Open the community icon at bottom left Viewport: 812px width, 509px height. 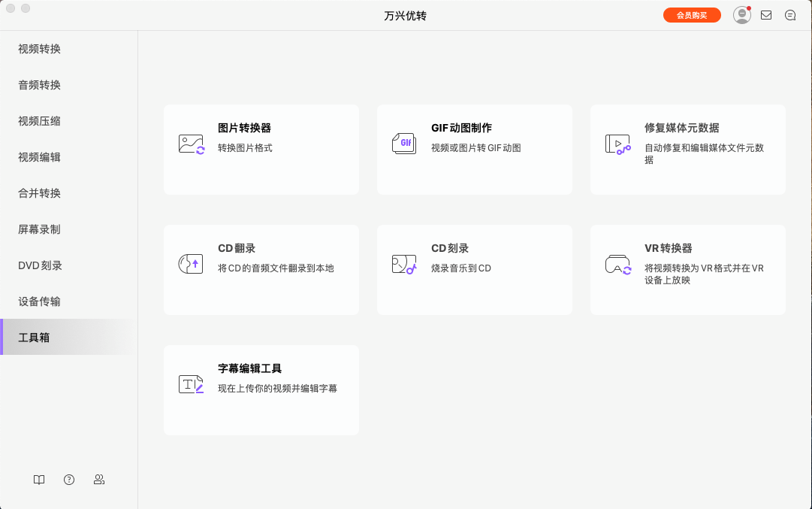98,480
